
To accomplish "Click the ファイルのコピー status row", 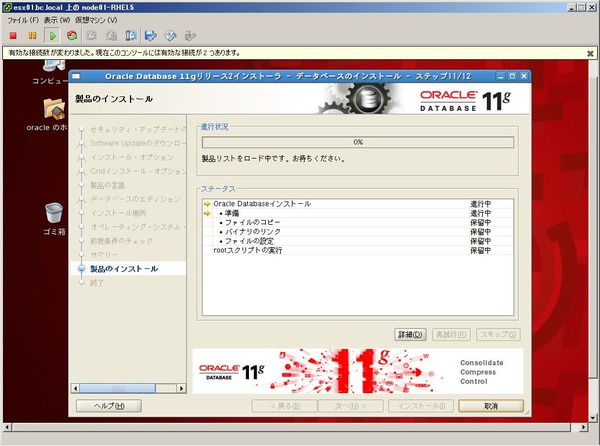I will coord(358,222).
